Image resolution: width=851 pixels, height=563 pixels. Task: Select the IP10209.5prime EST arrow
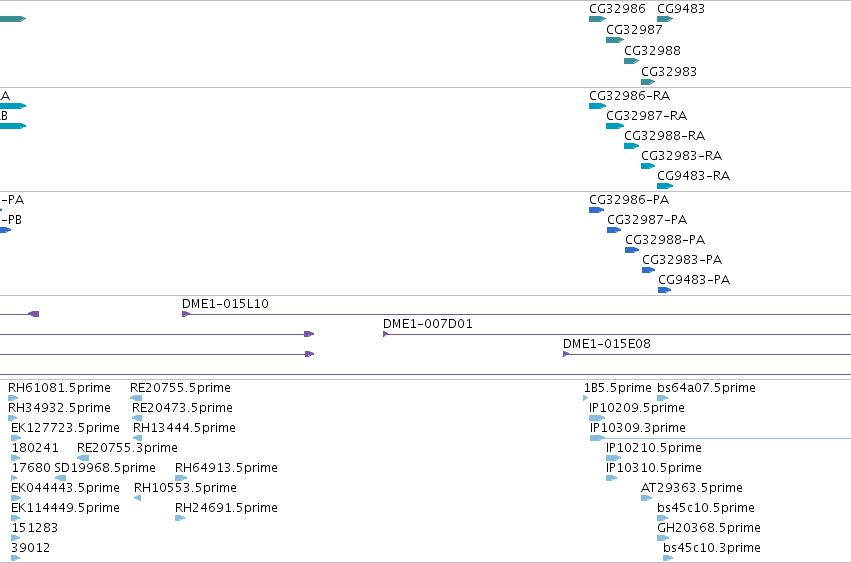point(597,418)
